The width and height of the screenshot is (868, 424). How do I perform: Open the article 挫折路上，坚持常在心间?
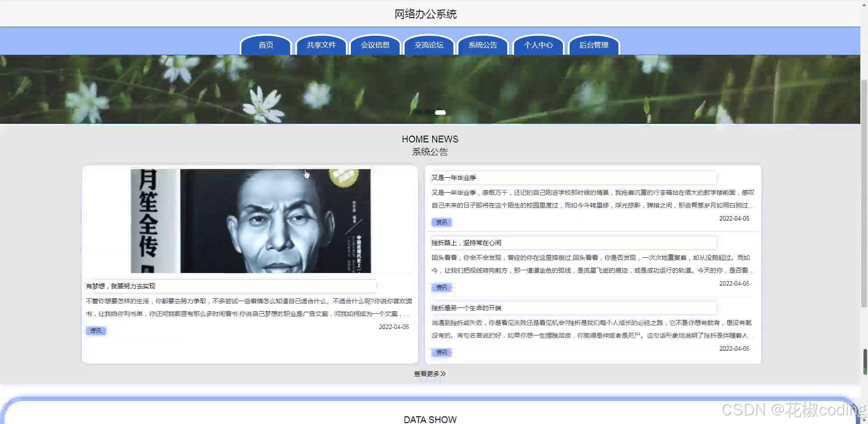[x=466, y=242]
